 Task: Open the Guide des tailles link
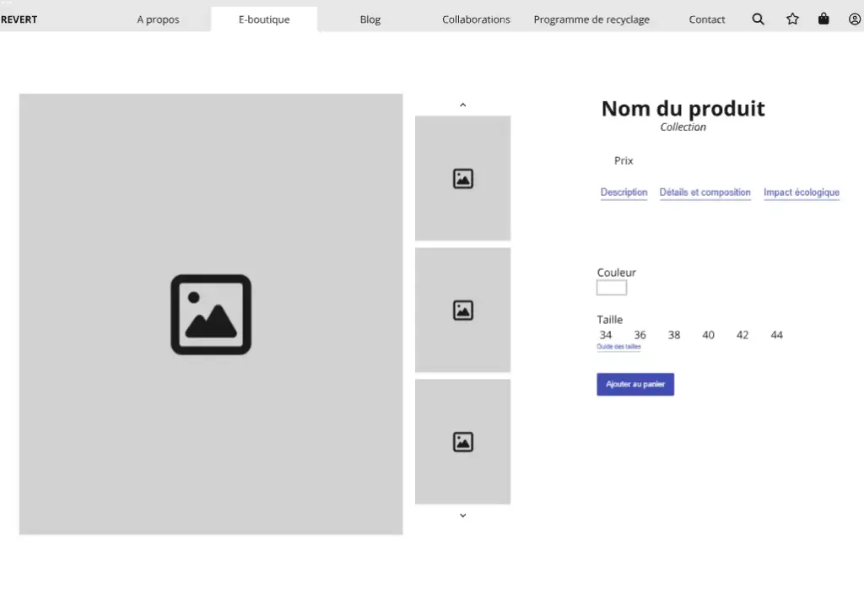pos(618,346)
